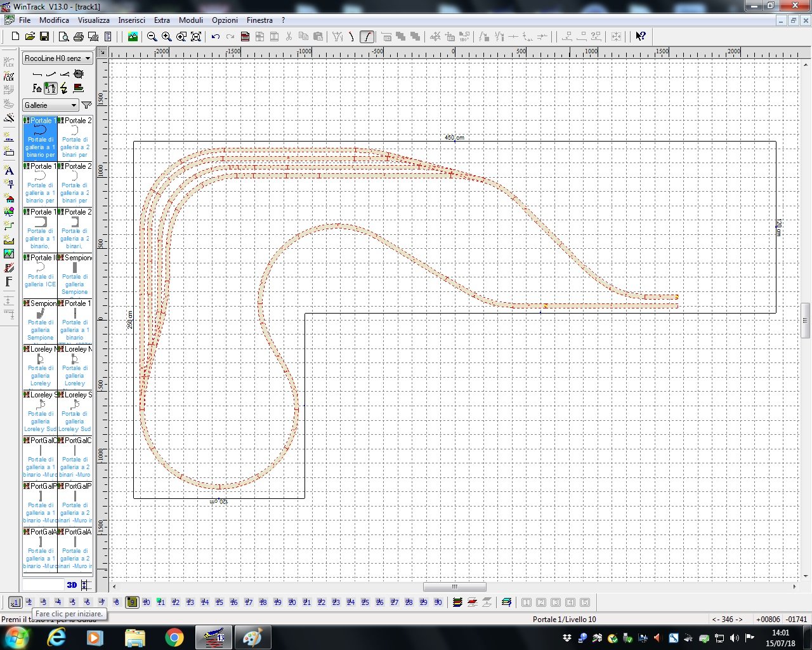Open Google Chrome from the taskbar
The height and width of the screenshot is (650, 812).
tap(174, 637)
